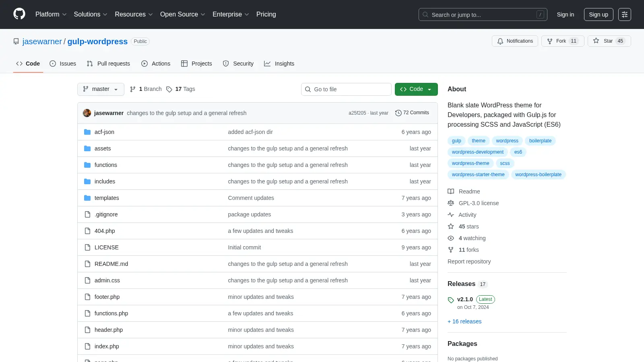
Task: Open the Pricing page
Action: click(266, 14)
